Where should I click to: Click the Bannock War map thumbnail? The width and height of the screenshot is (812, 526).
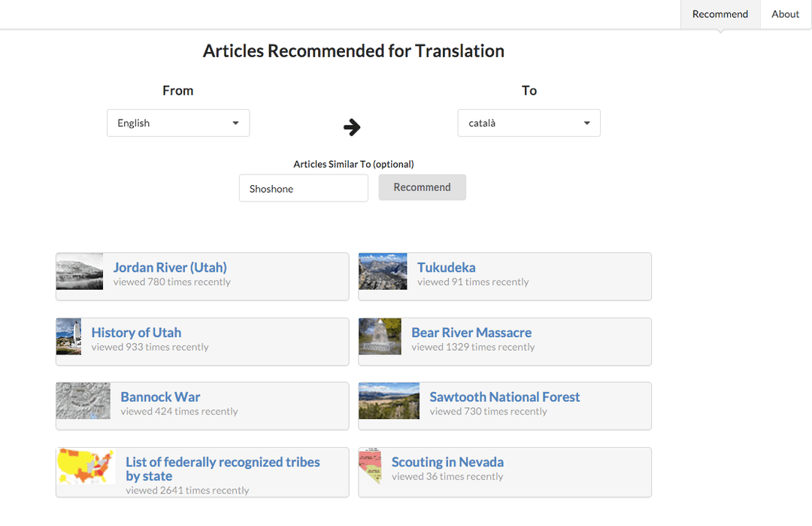(x=83, y=401)
